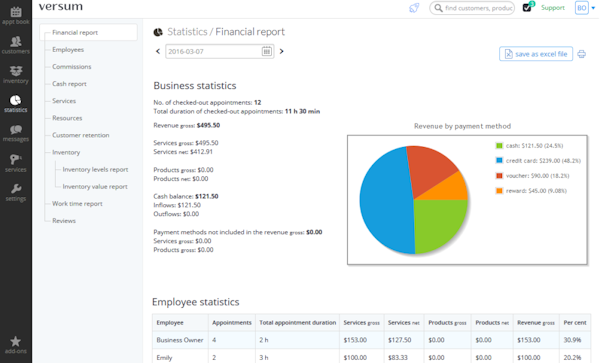This screenshot has height=363, width=600.
Task: Open the customers sidebar icon
Action: pos(16,45)
